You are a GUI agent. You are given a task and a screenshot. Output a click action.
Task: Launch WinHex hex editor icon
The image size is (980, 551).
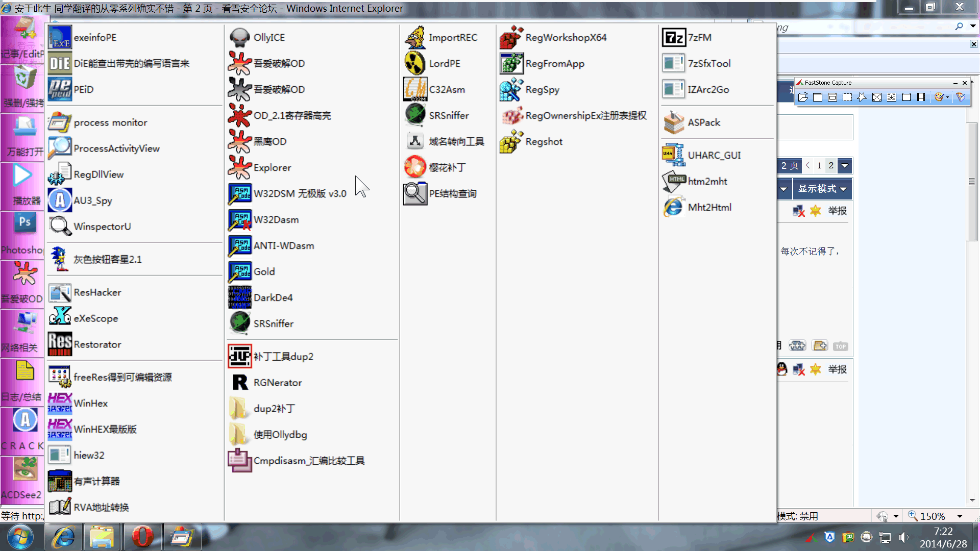(60, 403)
